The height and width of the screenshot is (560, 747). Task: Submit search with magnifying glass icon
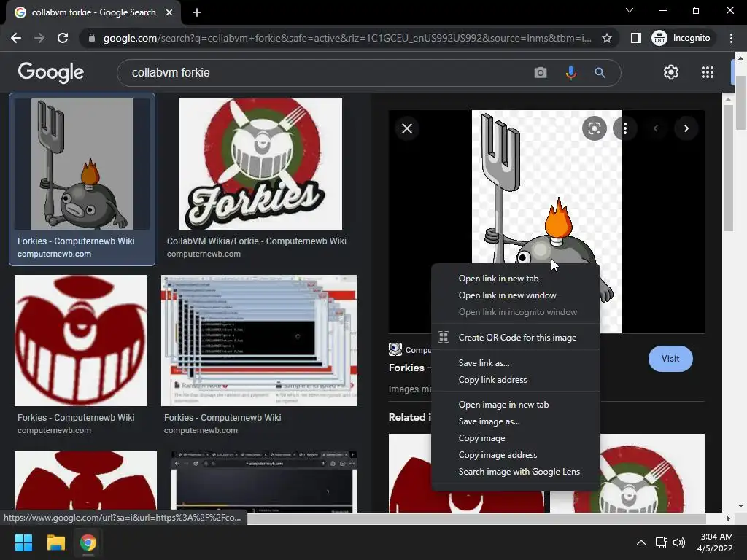click(x=600, y=72)
